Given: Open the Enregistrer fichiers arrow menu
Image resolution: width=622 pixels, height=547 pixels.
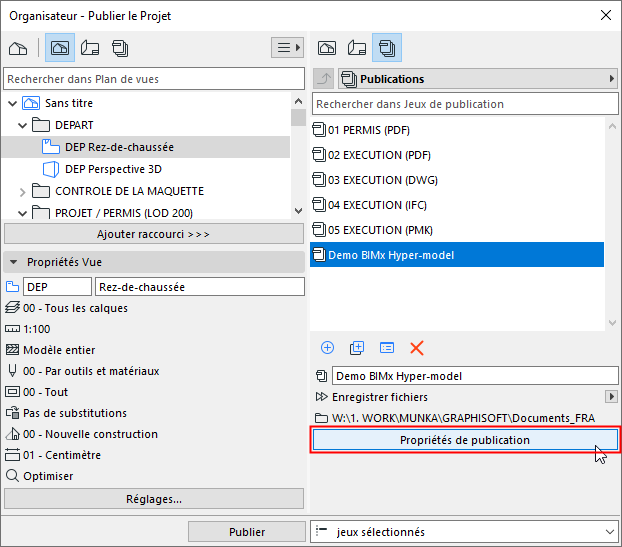Looking at the screenshot, I should pyautogui.click(x=611, y=396).
